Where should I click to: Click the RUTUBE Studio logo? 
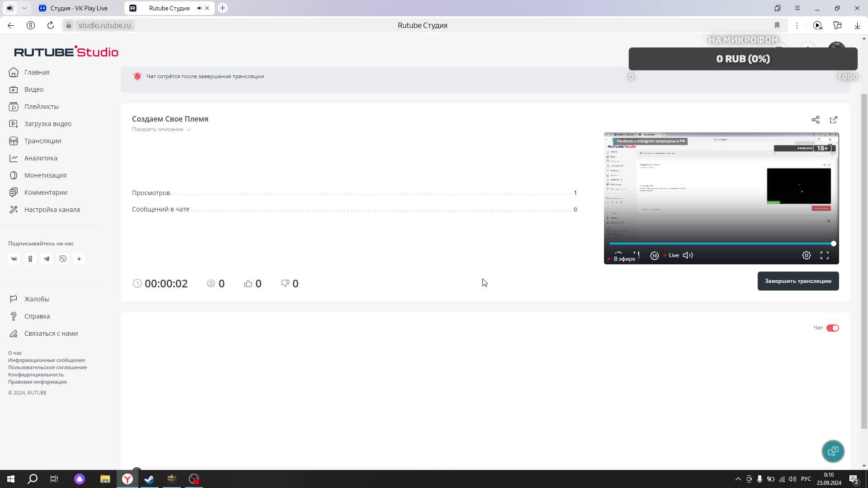point(66,52)
